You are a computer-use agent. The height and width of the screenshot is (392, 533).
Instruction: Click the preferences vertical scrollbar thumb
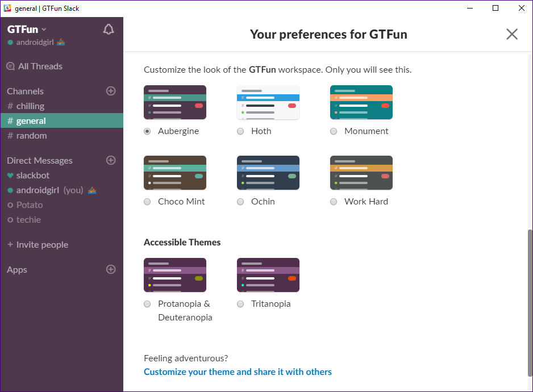530,303
